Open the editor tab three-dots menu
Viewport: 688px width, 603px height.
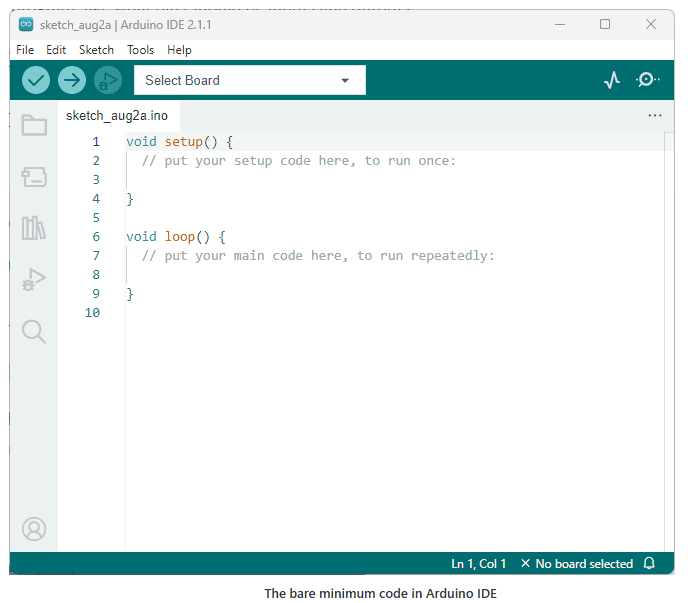655,116
